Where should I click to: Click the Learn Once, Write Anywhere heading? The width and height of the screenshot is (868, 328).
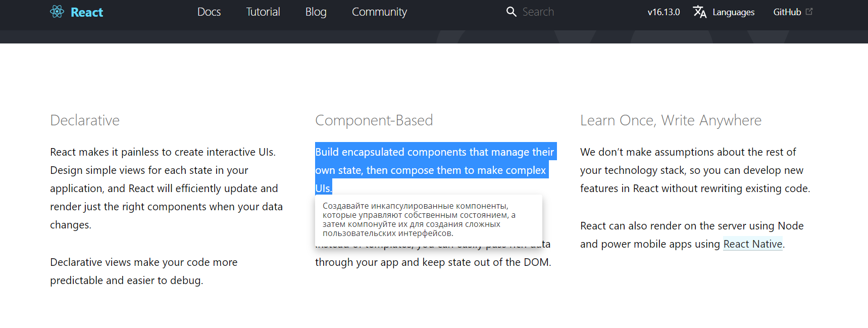point(671,120)
